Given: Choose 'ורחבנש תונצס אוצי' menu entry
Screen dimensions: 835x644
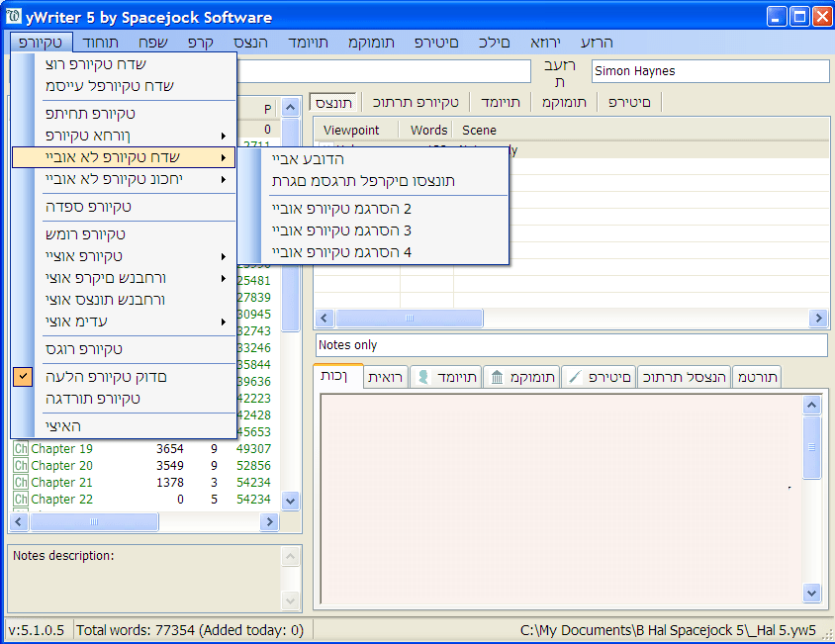Looking at the screenshot, I should [x=124, y=300].
